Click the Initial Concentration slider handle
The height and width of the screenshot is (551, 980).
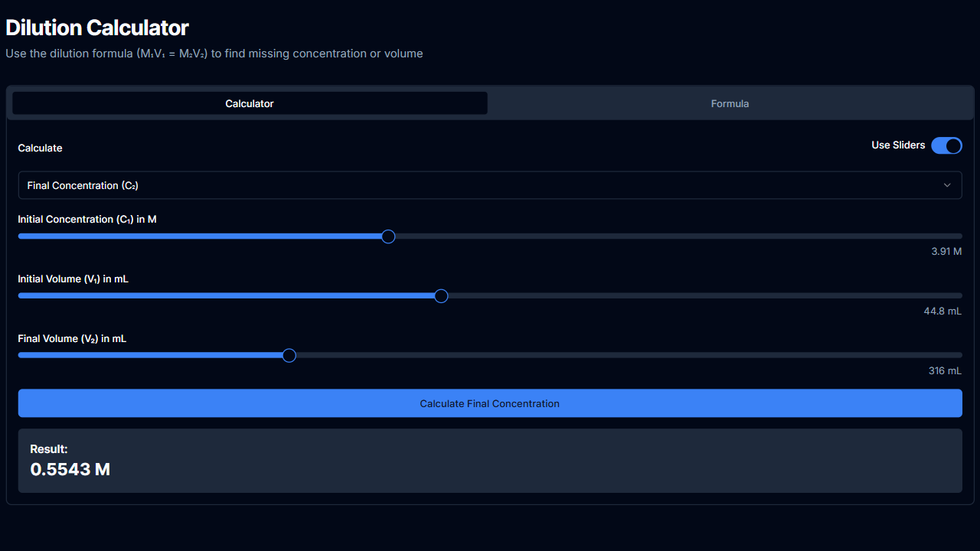[x=388, y=236]
